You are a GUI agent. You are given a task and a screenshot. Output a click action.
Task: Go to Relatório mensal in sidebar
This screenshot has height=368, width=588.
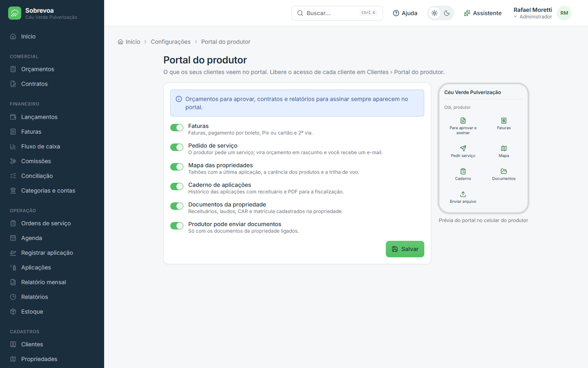(x=52, y=282)
